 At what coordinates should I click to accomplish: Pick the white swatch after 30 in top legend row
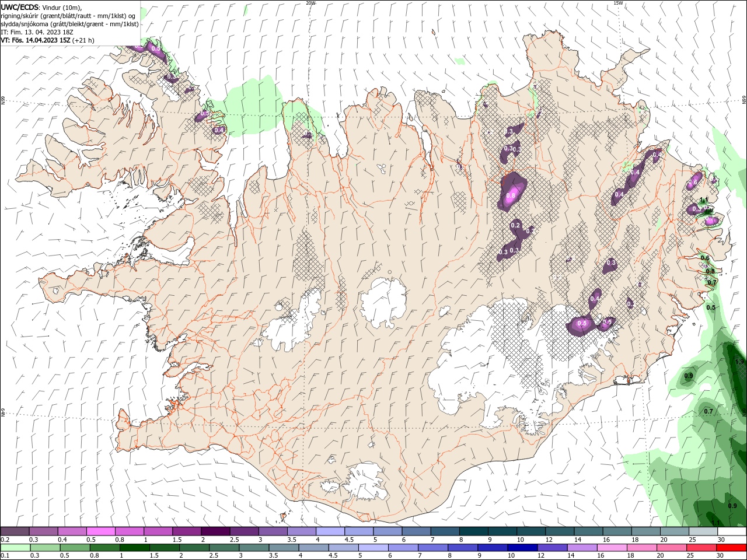pyautogui.click(x=732, y=531)
